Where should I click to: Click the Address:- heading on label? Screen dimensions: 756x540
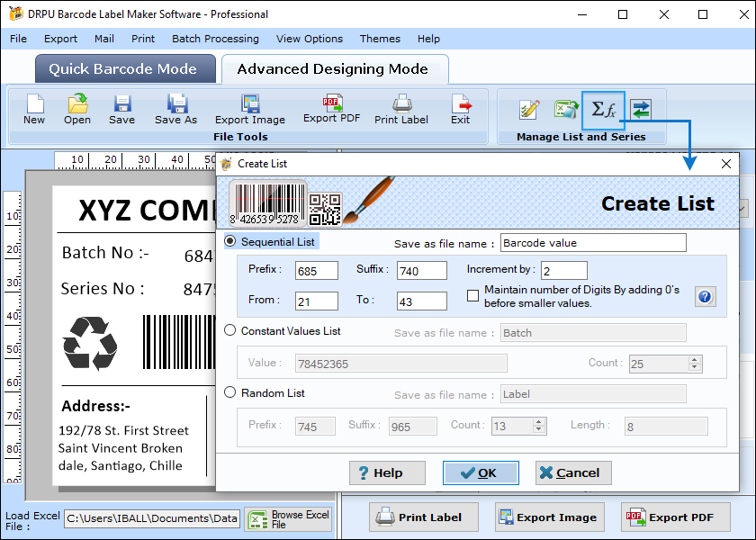tap(95, 406)
